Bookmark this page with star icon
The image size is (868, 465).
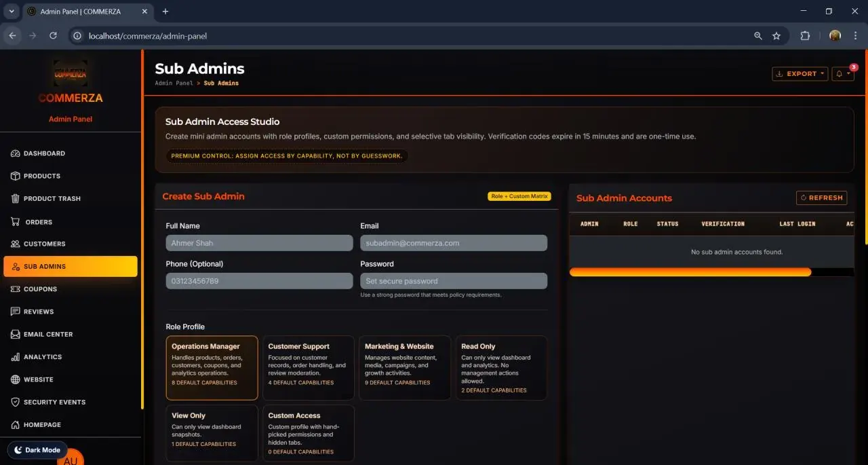click(x=776, y=36)
